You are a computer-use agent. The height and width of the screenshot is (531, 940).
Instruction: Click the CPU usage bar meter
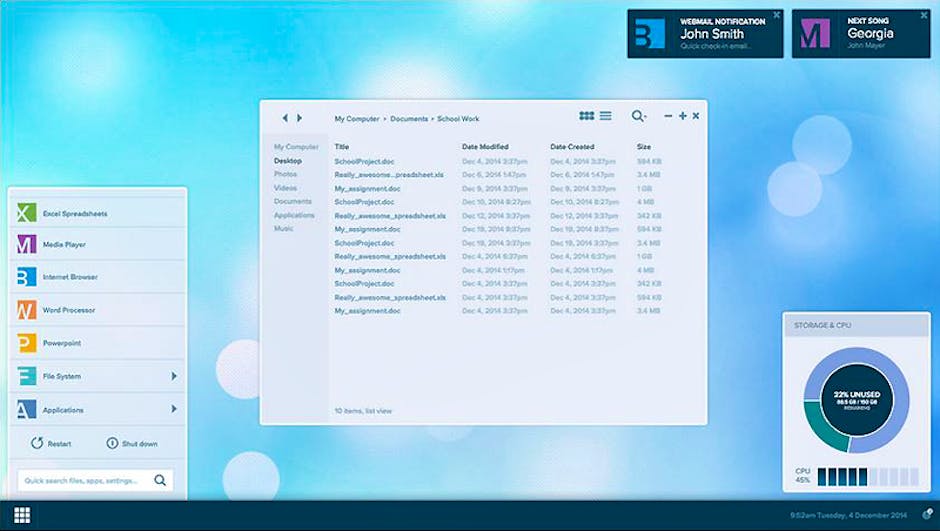(867, 476)
